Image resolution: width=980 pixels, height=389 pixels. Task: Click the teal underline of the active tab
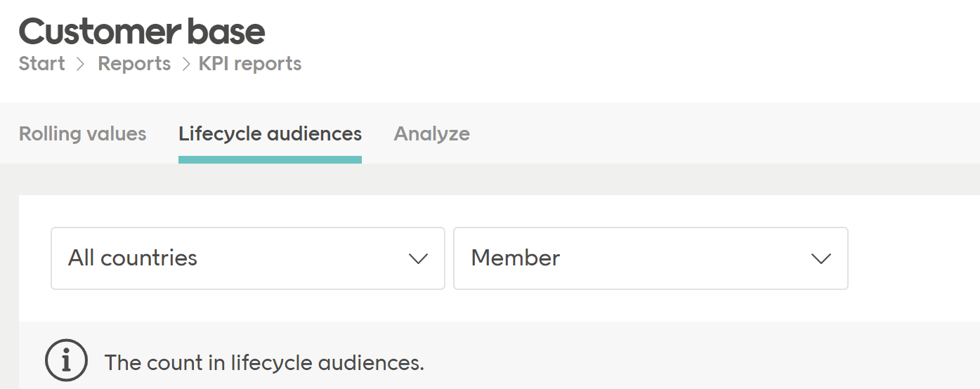[270, 160]
